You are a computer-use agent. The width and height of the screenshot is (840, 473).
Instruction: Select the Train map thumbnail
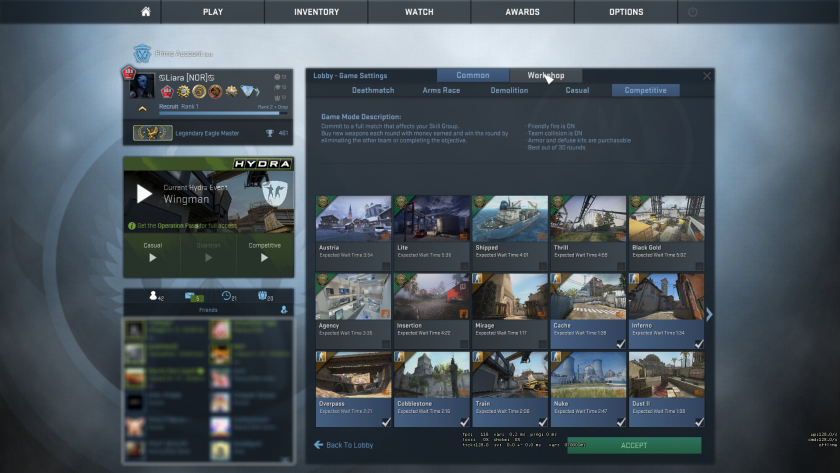[x=509, y=375]
